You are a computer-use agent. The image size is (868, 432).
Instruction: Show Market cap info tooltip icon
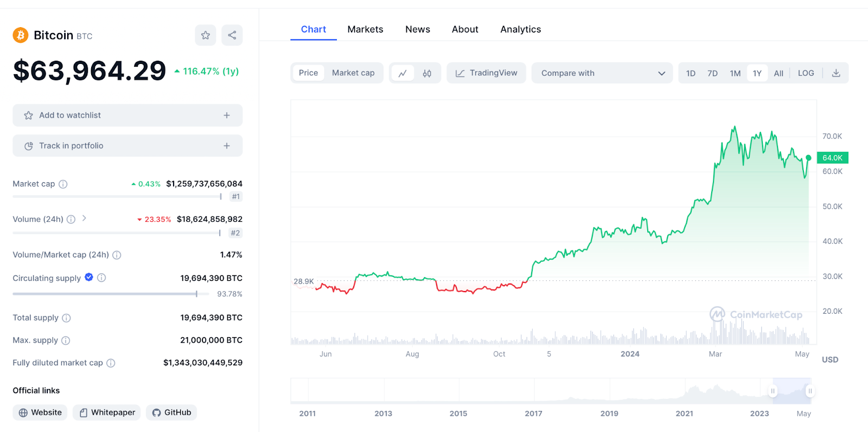pyautogui.click(x=63, y=184)
